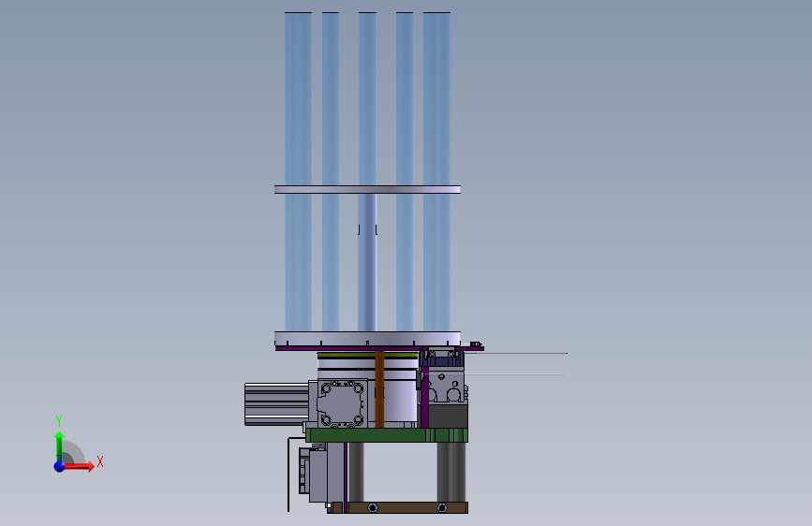Click the blue Z axis ball of the triad
Screen dimensions: 812x526
[x=59, y=466]
